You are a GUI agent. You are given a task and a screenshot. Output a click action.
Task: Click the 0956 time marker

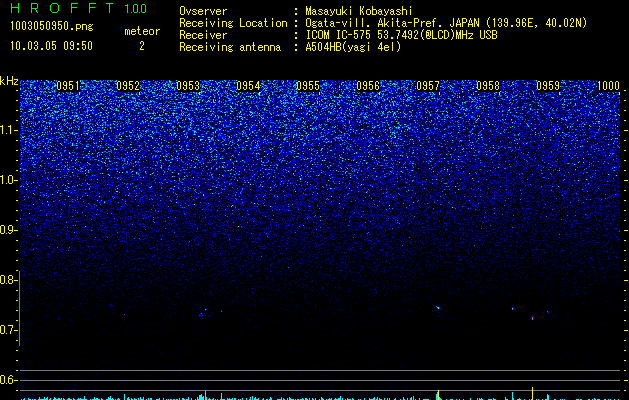[x=368, y=86]
